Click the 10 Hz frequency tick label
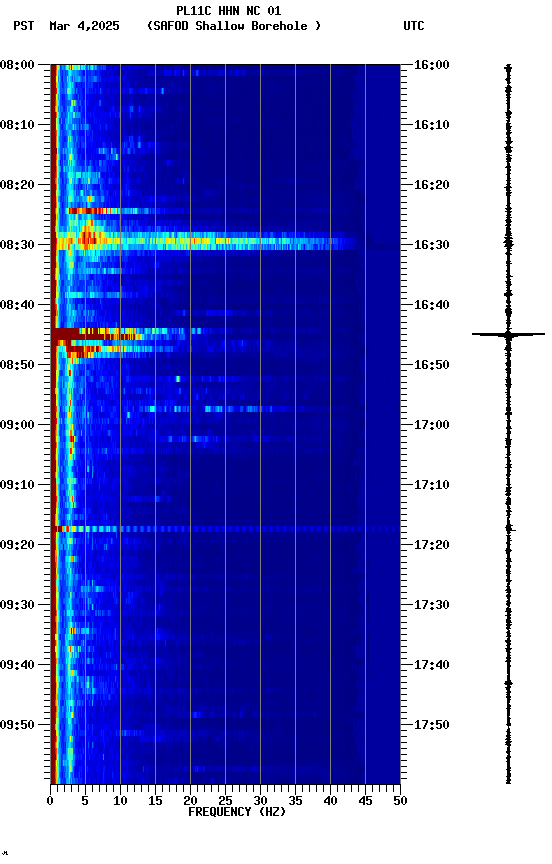Screen dimensions: 552x864 (120, 801)
